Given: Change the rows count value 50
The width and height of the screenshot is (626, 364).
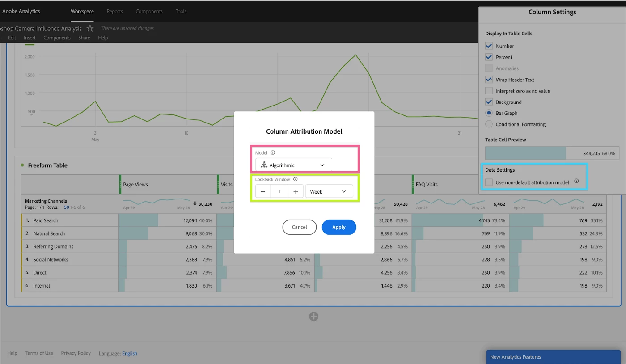Looking at the screenshot, I should click(x=67, y=207).
